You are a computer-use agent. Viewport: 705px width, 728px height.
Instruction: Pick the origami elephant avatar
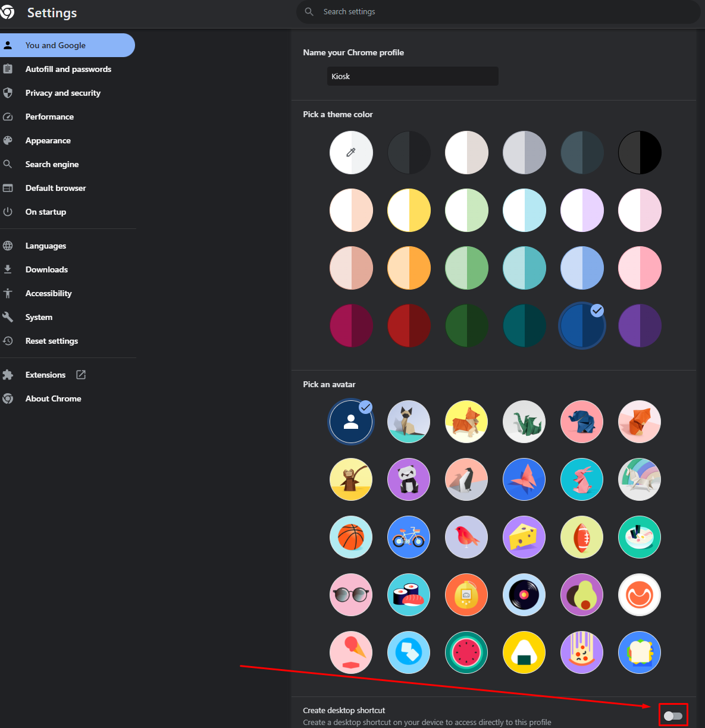tap(582, 422)
